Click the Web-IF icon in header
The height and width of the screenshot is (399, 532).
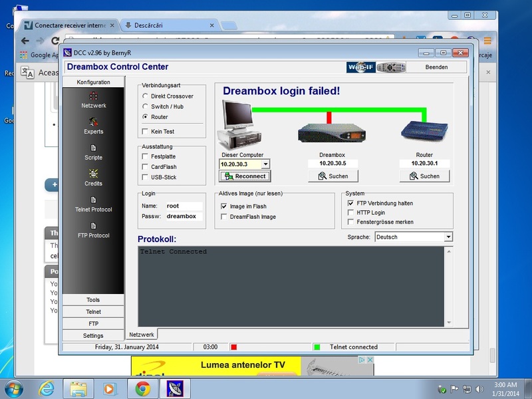(360, 67)
